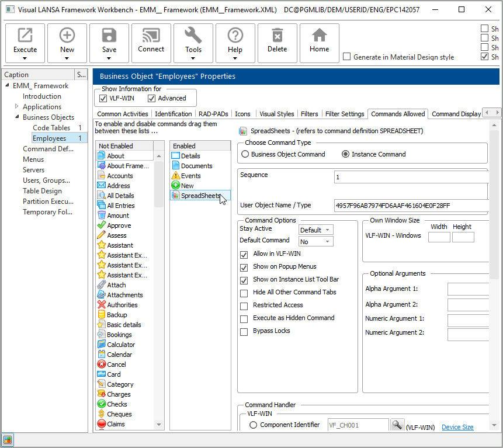Uncheck Show on Popup Menus

pyautogui.click(x=244, y=267)
